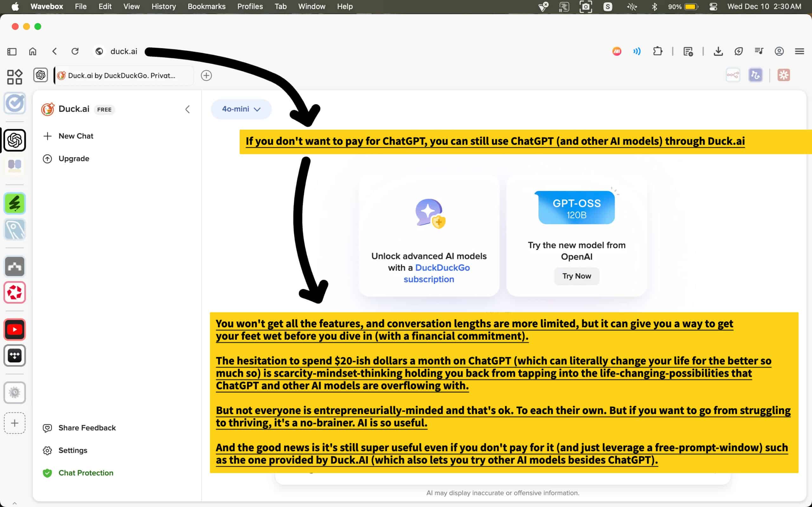Go to the home page icon
The height and width of the screenshot is (507, 812).
(x=33, y=51)
